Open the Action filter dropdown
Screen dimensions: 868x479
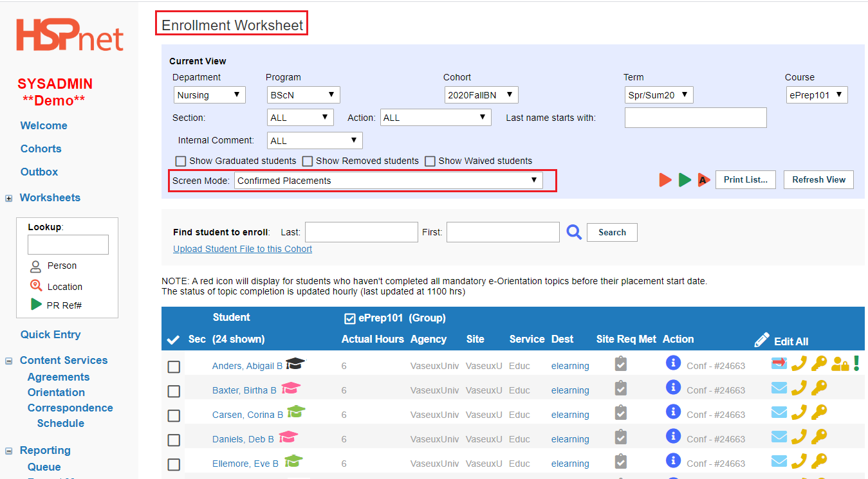pyautogui.click(x=436, y=118)
